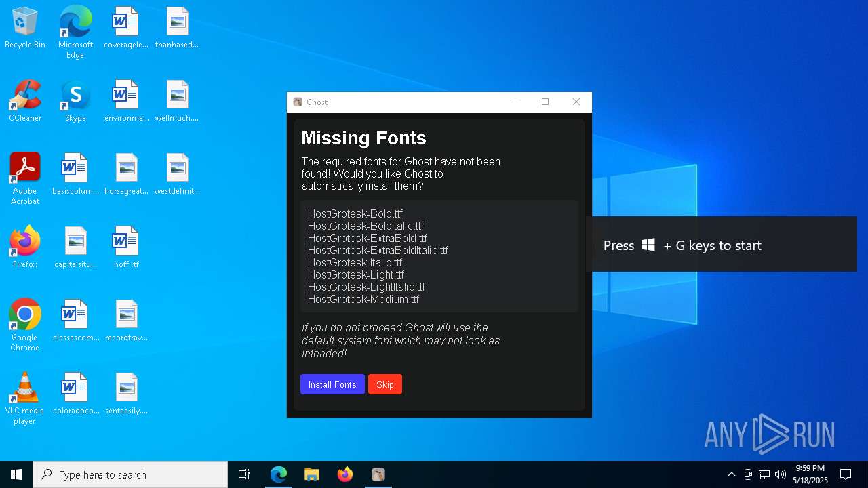Select the VLC media player desktop icon
868x488 pixels.
[25, 399]
